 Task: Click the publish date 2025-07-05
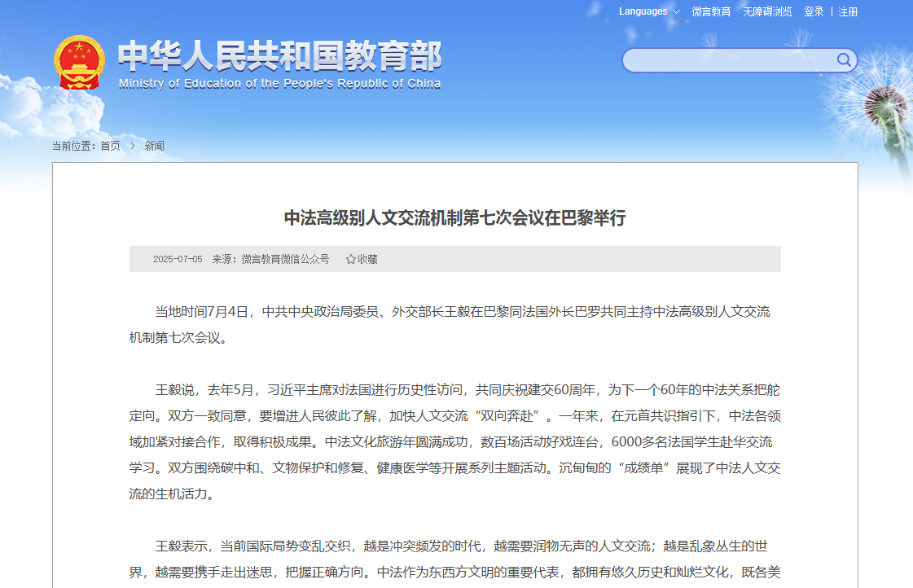click(178, 259)
